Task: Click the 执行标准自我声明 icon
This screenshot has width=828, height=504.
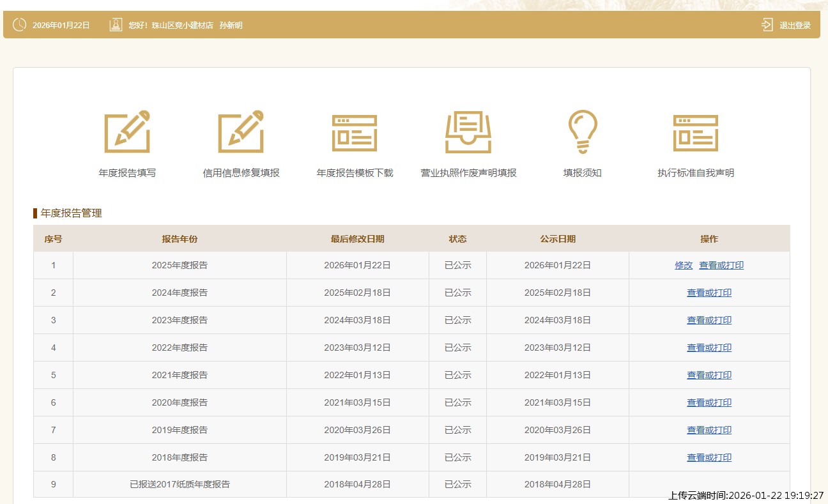Action: coord(696,133)
